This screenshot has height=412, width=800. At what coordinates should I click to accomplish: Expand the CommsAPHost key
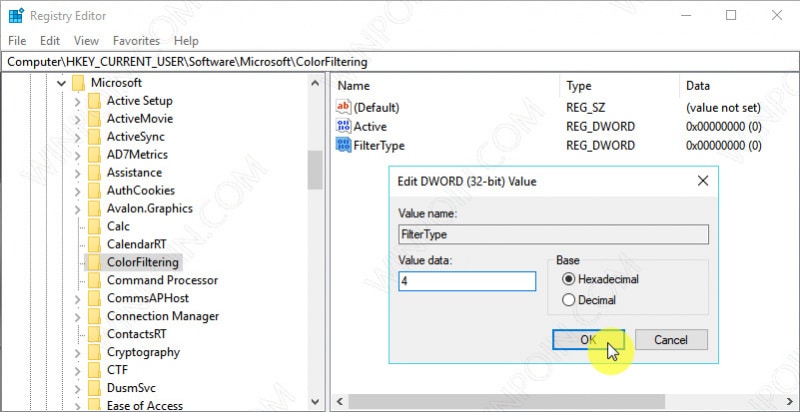[78, 298]
